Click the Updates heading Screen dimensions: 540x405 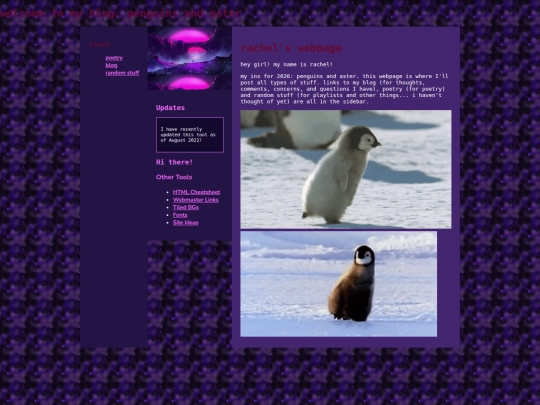coord(170,108)
